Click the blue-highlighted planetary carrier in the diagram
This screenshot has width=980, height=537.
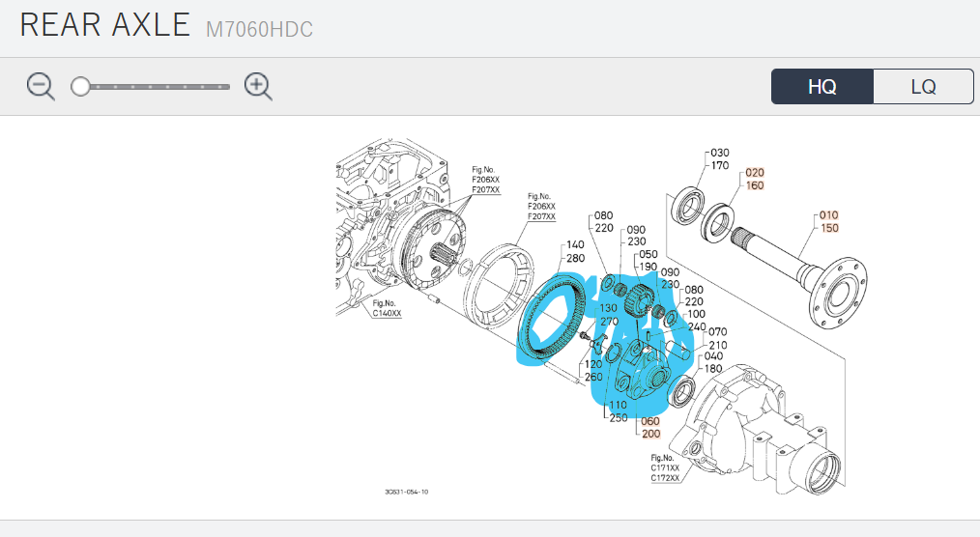(x=643, y=372)
